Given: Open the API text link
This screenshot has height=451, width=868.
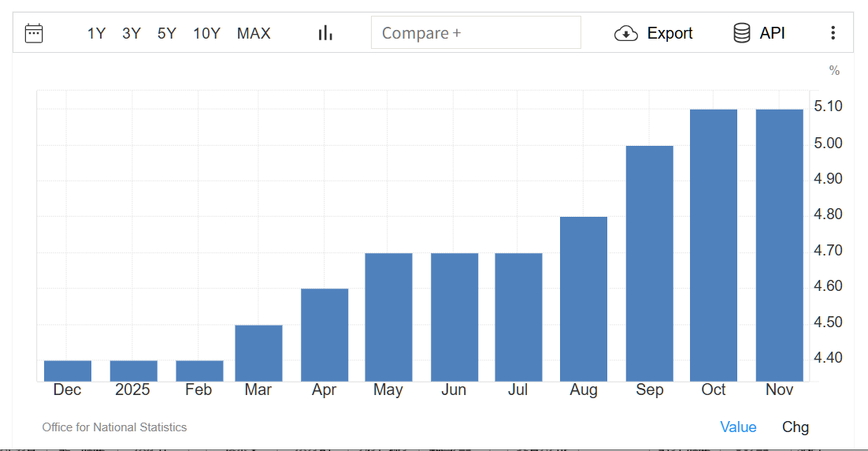Looking at the screenshot, I should [x=772, y=33].
